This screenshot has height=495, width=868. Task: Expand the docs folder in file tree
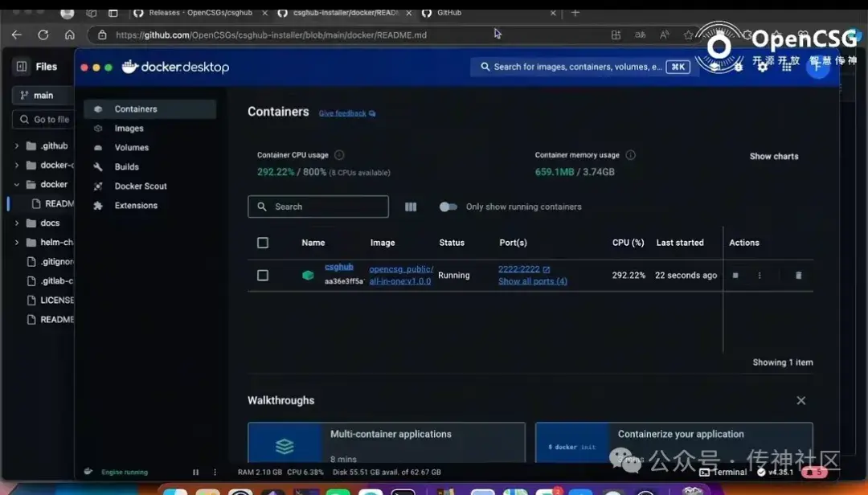click(x=17, y=223)
